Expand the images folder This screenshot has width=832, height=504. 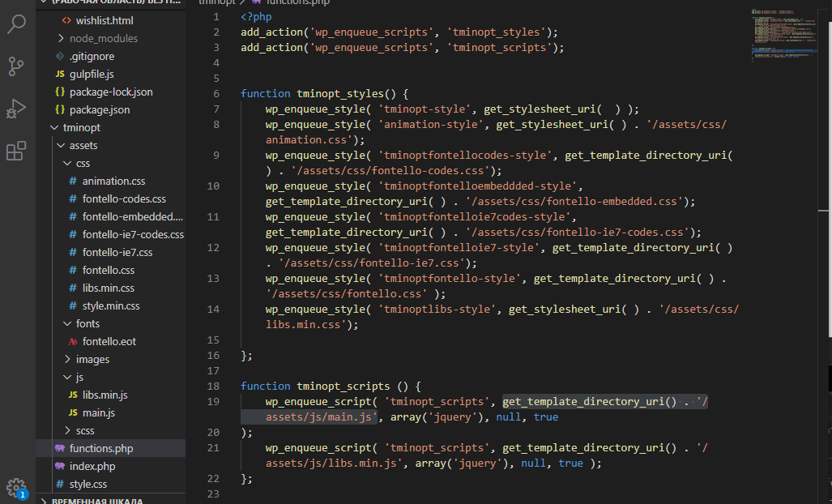click(92, 360)
